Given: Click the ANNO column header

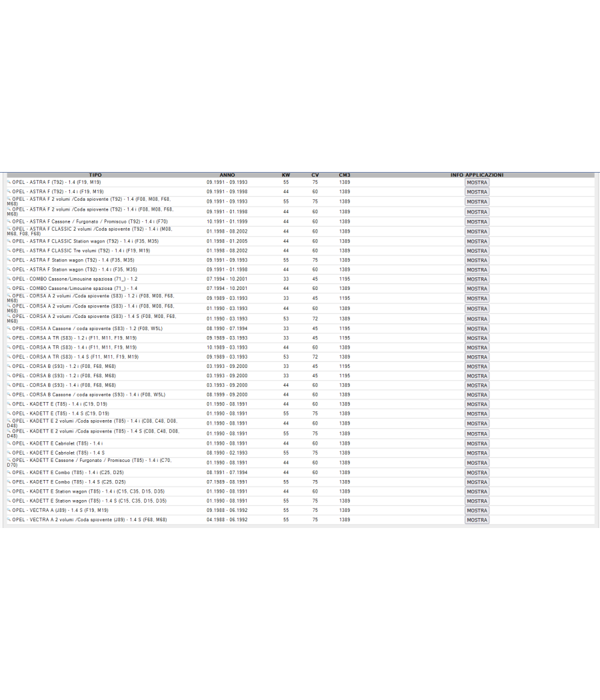Looking at the screenshot, I should pos(227,175).
